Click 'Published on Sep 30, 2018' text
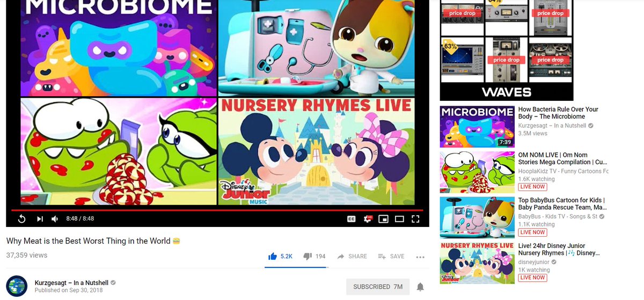This screenshot has width=644, height=300. click(69, 290)
